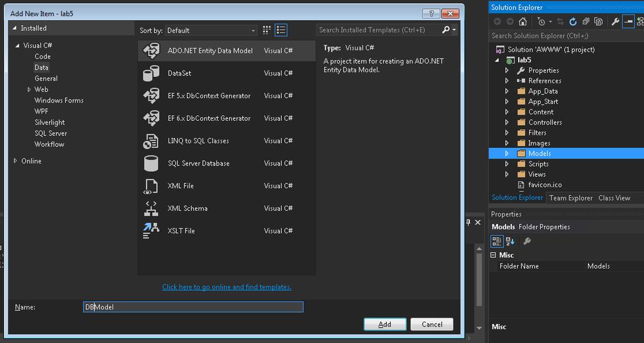
Task: Select Code category in template tree
Action: pyautogui.click(x=42, y=57)
